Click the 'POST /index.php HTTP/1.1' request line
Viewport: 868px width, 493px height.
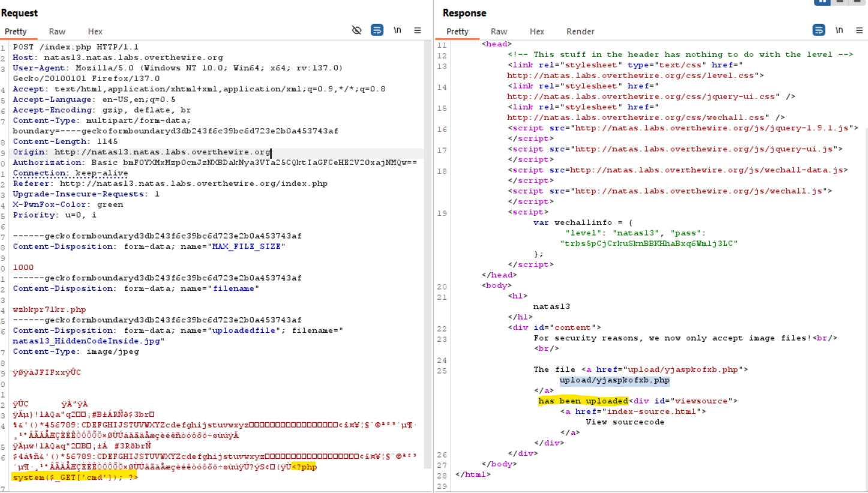point(76,47)
